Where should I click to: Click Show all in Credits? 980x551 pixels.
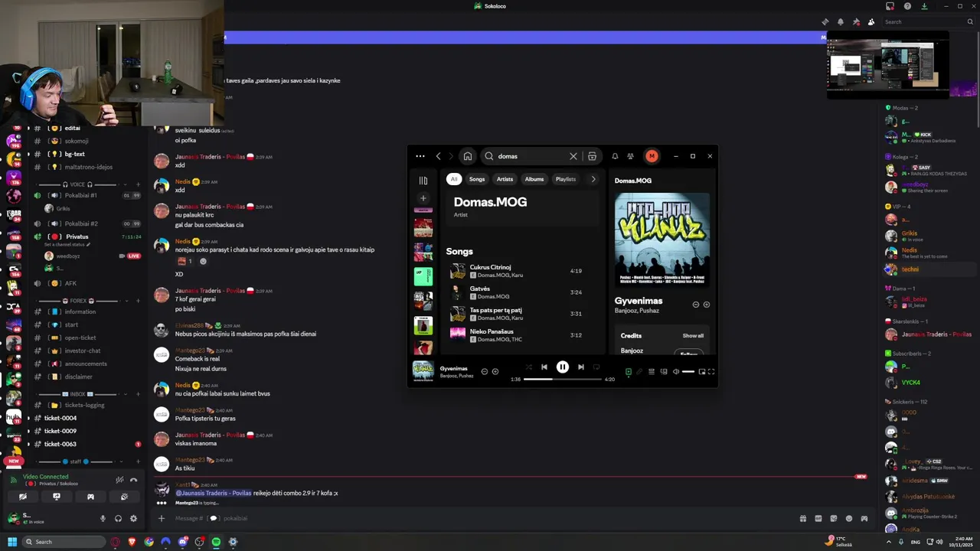pyautogui.click(x=693, y=335)
